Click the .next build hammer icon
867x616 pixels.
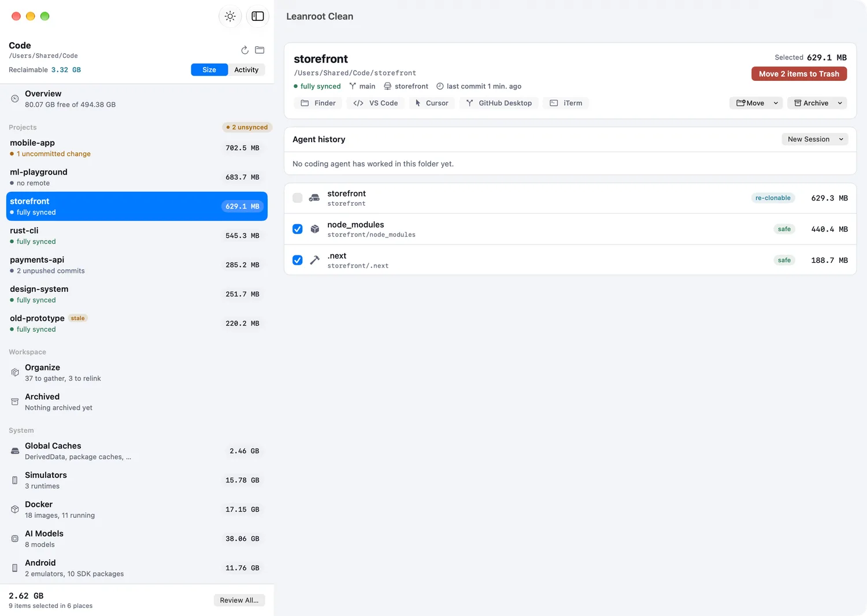click(x=314, y=260)
